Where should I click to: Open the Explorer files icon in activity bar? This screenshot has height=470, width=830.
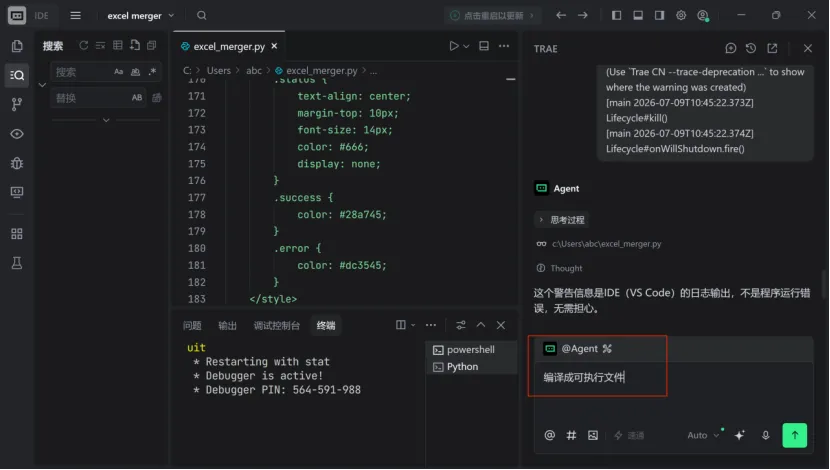17,46
